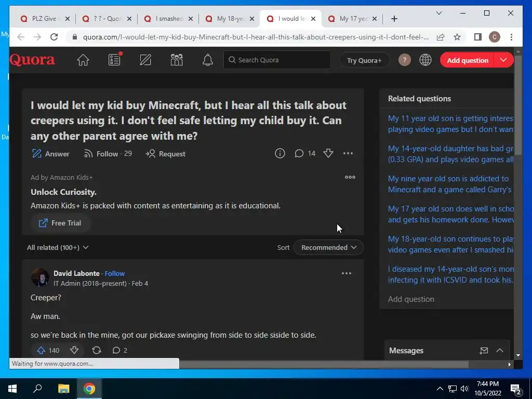Switch to the My 18-year tab
The width and height of the screenshot is (532, 399).
tap(229, 19)
